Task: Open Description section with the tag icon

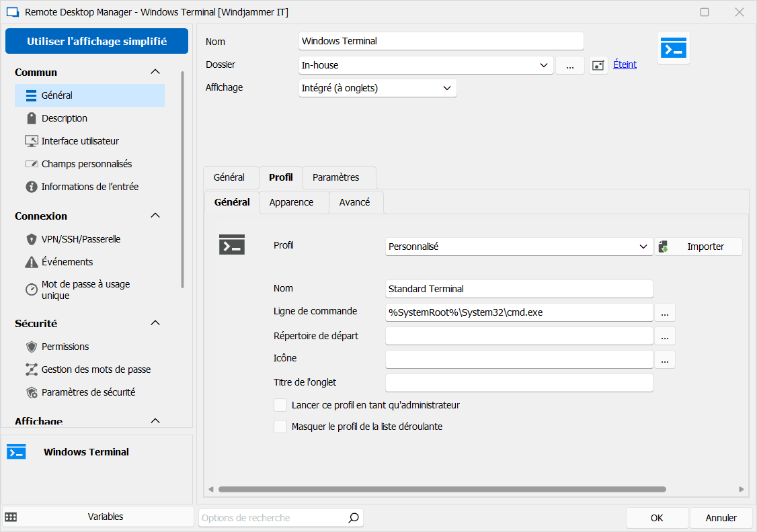Action: 65,118
